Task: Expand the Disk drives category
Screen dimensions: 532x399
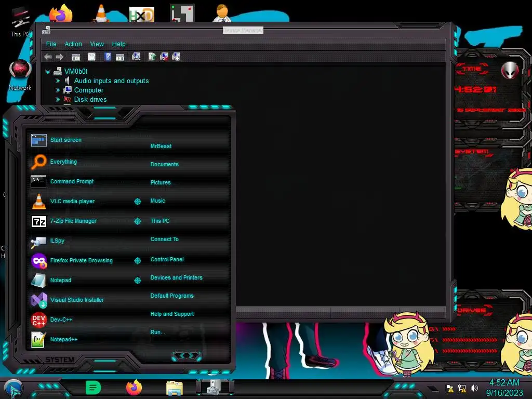Action: (57, 99)
